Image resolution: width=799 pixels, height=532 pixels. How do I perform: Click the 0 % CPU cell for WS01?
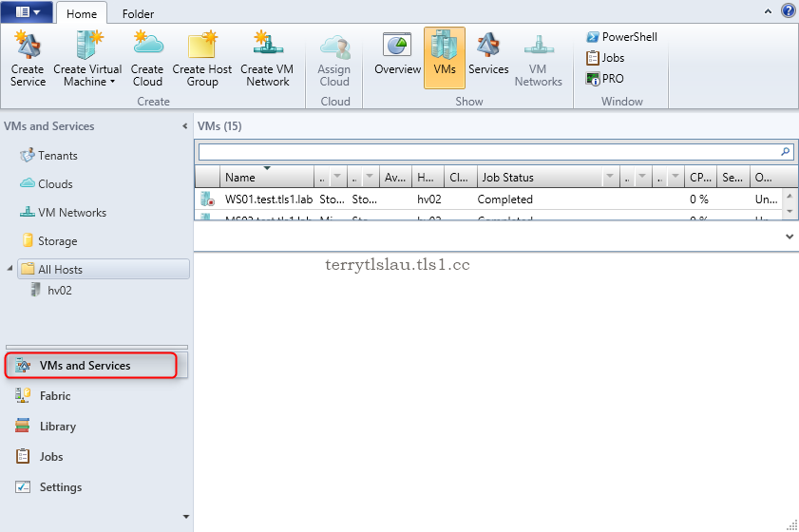coord(699,199)
